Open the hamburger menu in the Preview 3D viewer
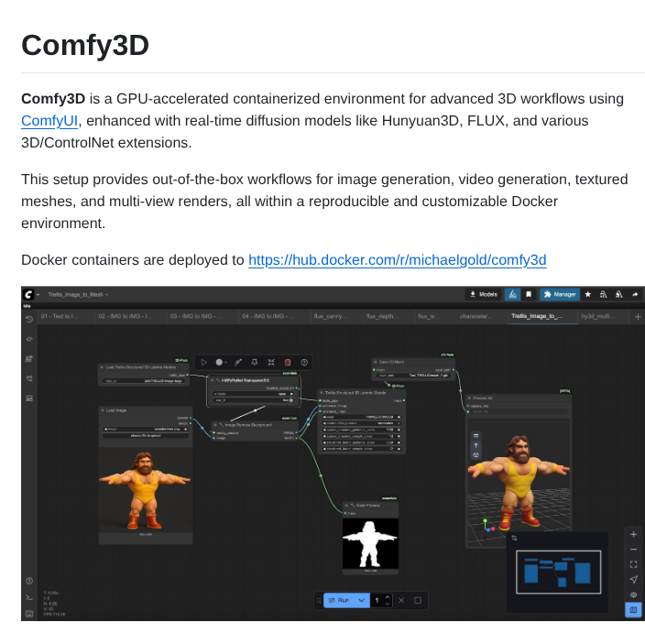 (476, 435)
